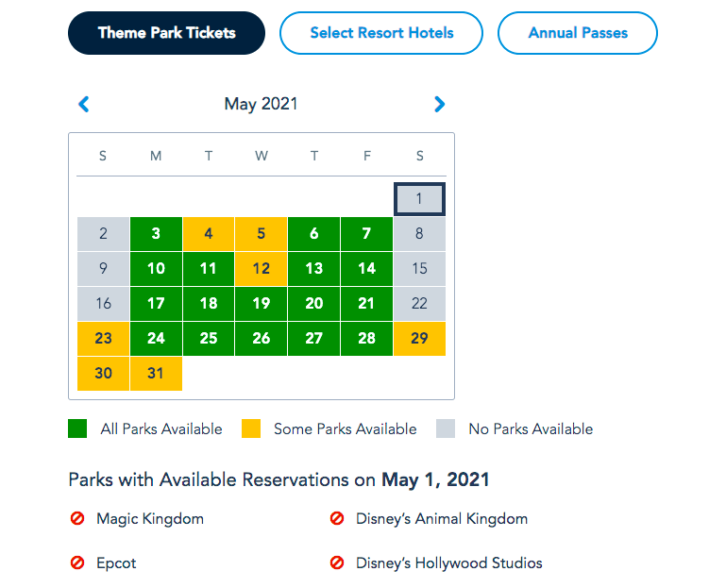This screenshot has width=709, height=588.
Task: Advance to next month with right arrow
Action: coord(439,104)
